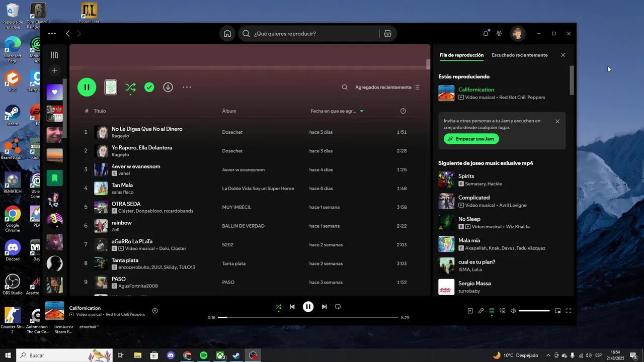
Task: Show lyrics microphone icon
Action: coord(481,311)
